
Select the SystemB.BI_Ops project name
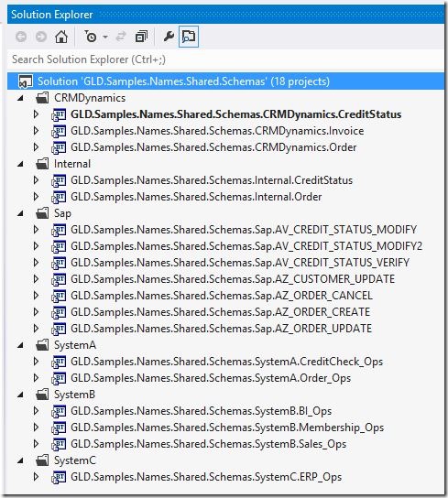(x=201, y=411)
